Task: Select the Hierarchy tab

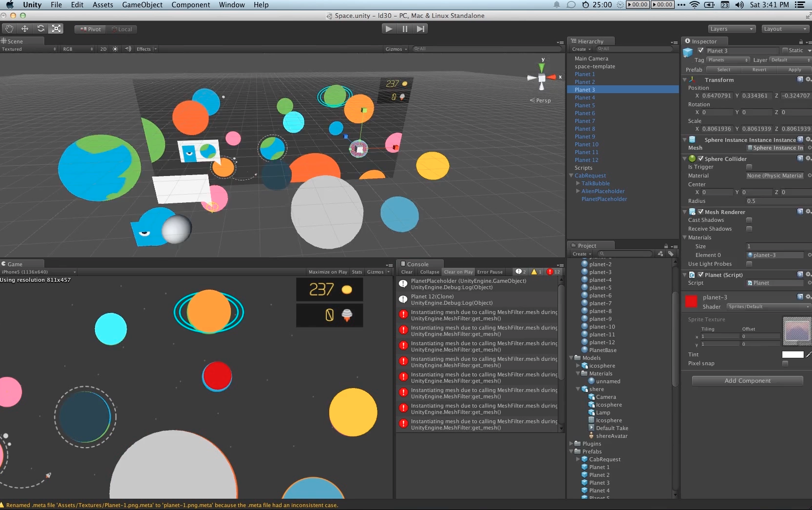Action: click(590, 41)
